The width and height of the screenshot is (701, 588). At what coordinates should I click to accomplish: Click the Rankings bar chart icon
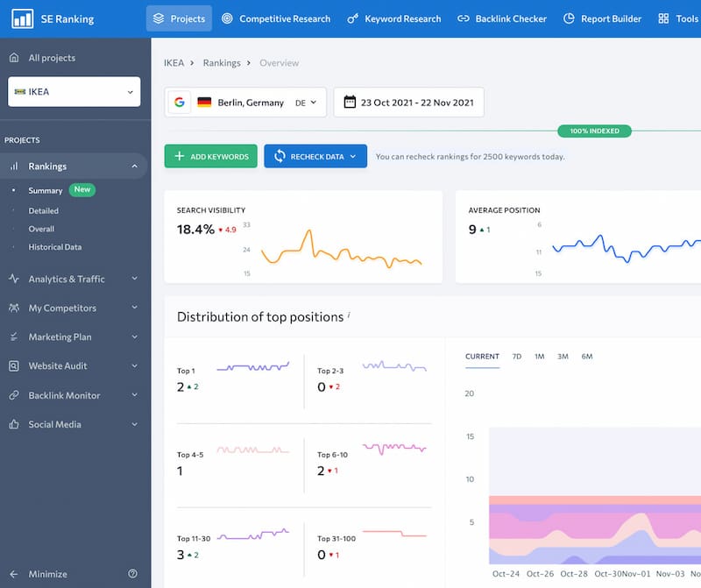[14, 166]
